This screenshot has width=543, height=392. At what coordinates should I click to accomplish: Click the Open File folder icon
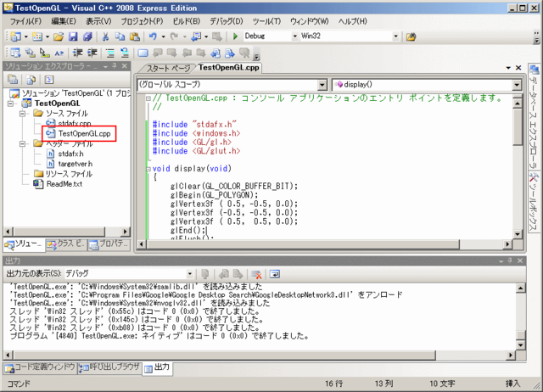pyautogui.click(x=59, y=36)
